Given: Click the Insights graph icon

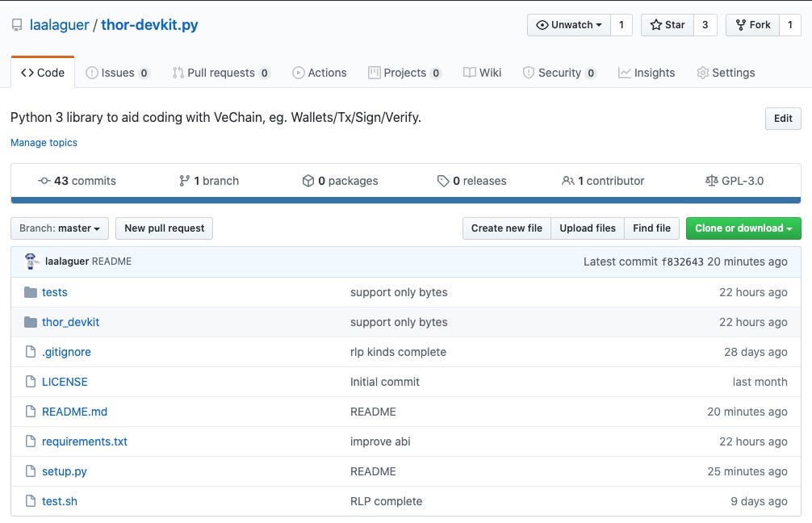Looking at the screenshot, I should click(x=625, y=73).
